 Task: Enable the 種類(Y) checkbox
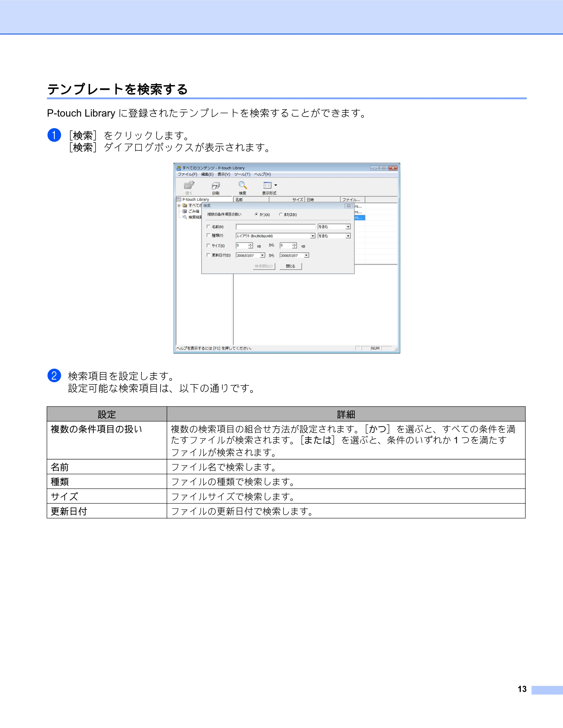pos(209,235)
